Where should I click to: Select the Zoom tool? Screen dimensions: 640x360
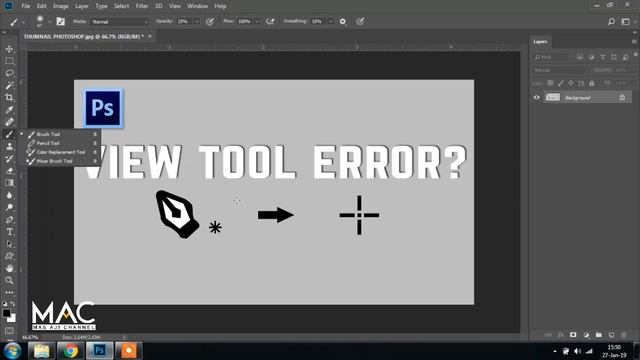click(9, 280)
